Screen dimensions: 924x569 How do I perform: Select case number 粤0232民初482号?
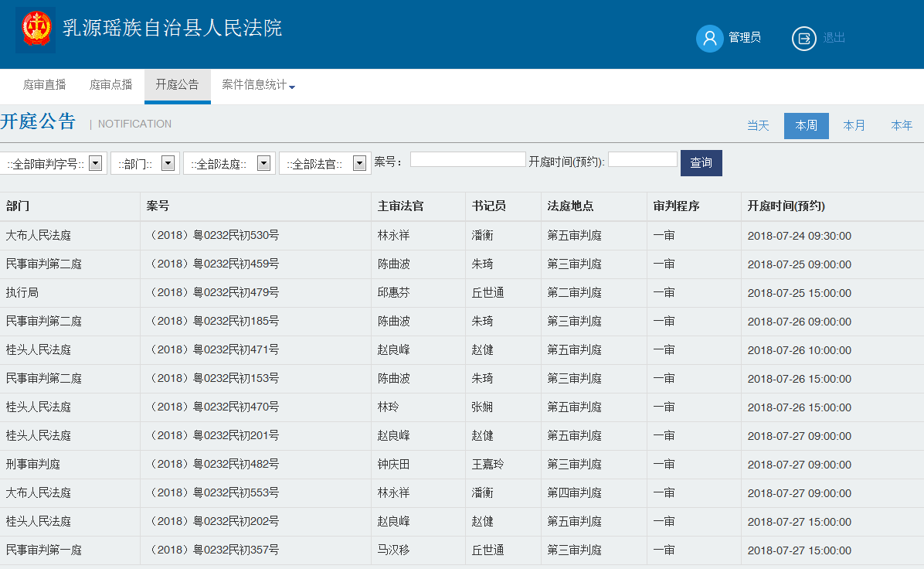tap(213, 464)
